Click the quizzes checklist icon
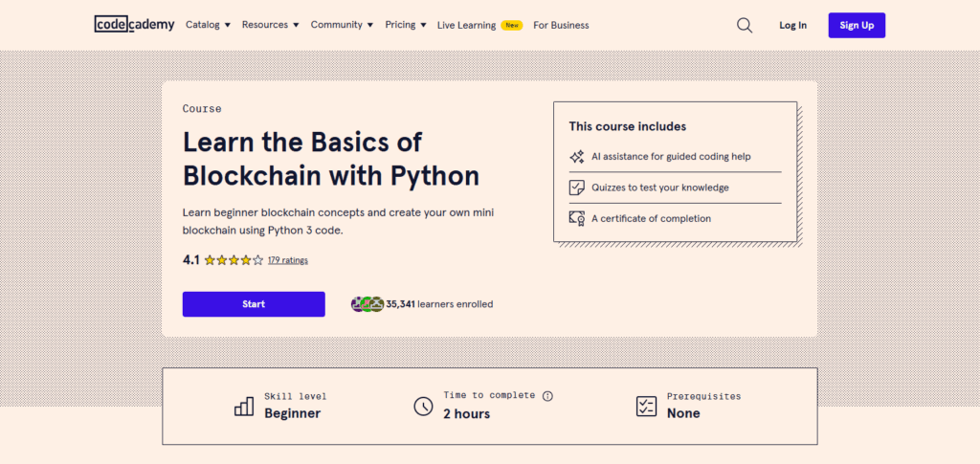Viewport: 980px width, 464px height. pos(577,188)
